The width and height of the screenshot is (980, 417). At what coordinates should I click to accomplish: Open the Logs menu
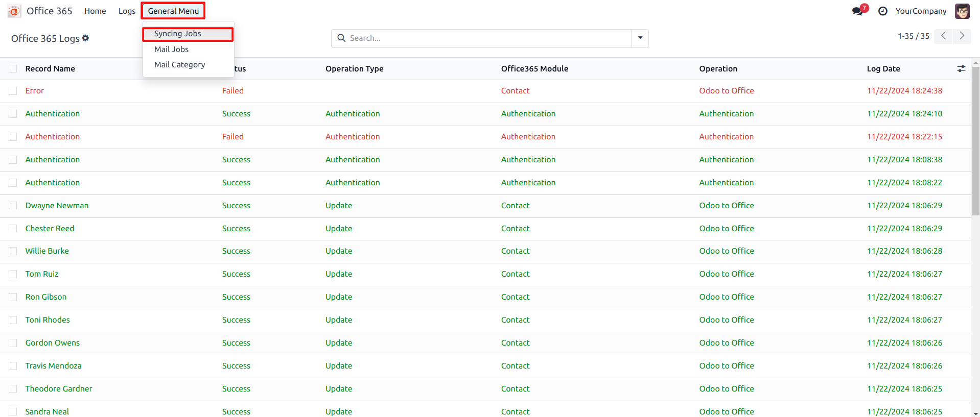[x=127, y=11]
